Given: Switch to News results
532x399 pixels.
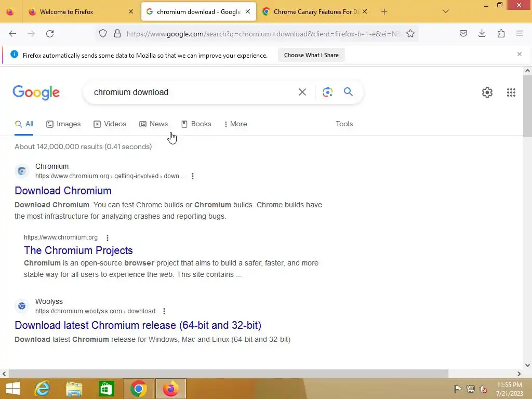Looking at the screenshot, I should click(153, 124).
